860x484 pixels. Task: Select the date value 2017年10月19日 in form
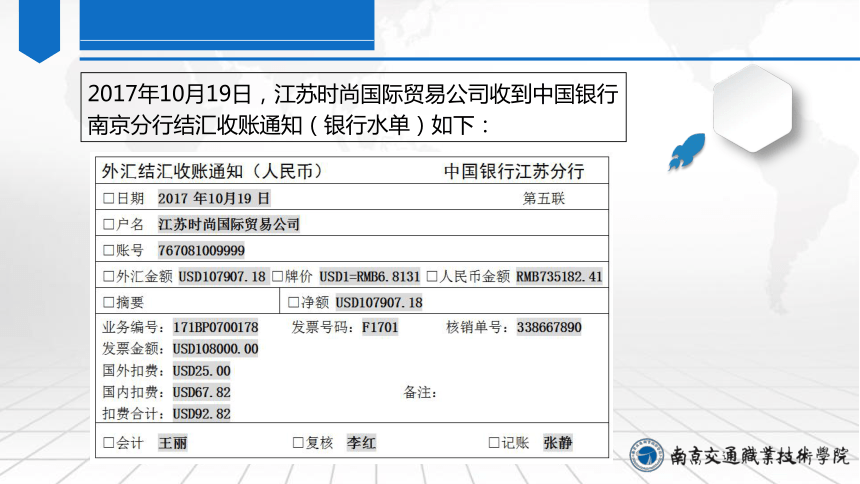214,199
